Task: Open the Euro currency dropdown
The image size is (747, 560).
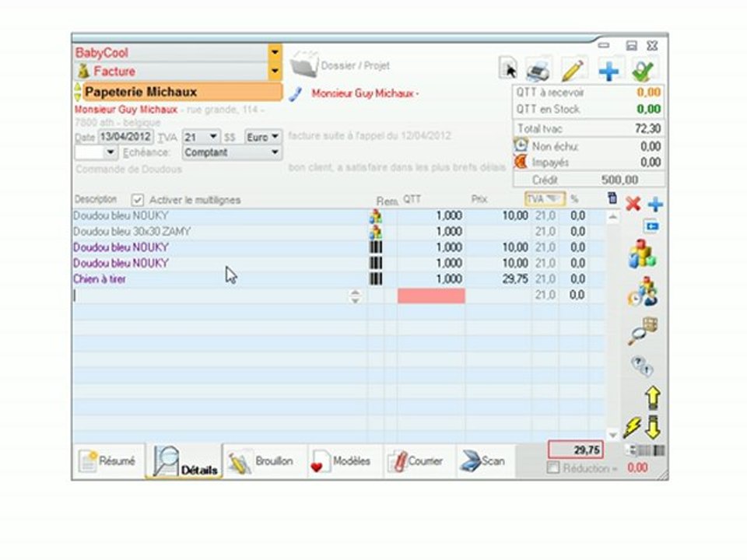Action: [275, 137]
